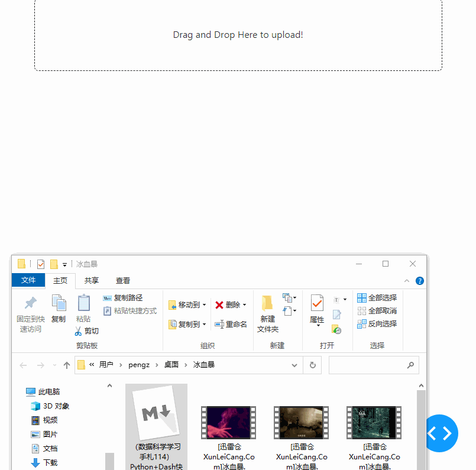The height and width of the screenshot is (470, 476).
Task: Switch to the Share (共享) tab
Action: [x=92, y=281]
